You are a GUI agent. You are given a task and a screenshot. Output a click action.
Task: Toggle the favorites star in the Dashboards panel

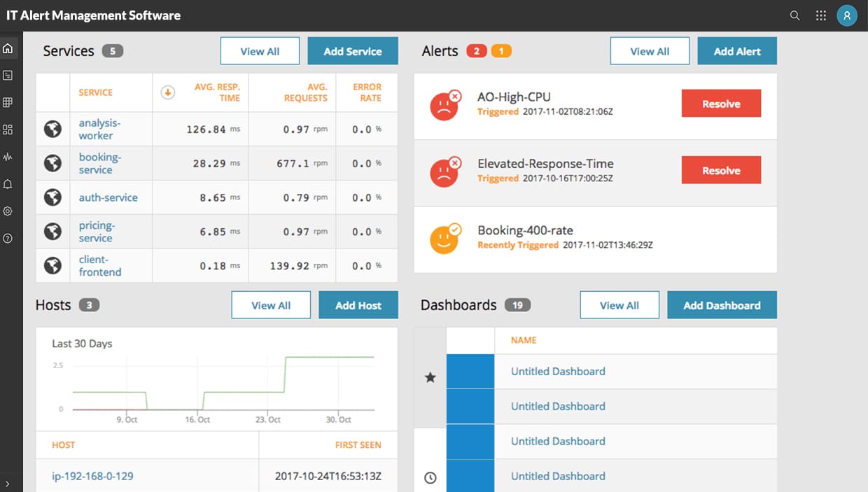pyautogui.click(x=430, y=377)
